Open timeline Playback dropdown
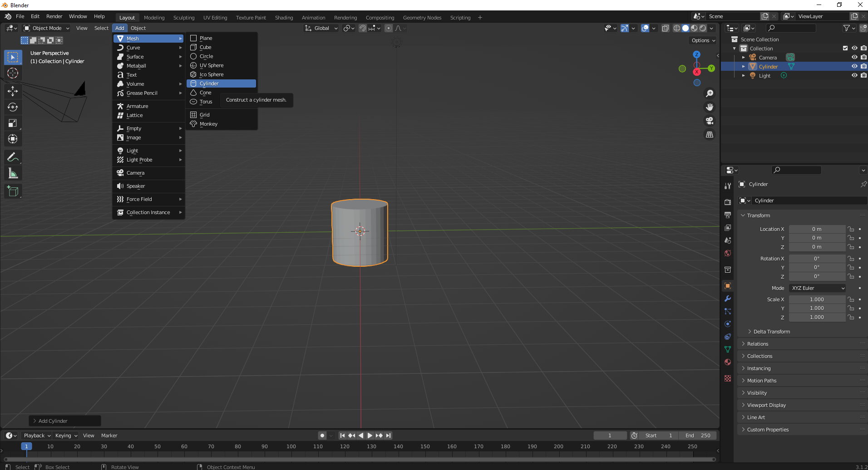The width and height of the screenshot is (868, 470). (37, 436)
